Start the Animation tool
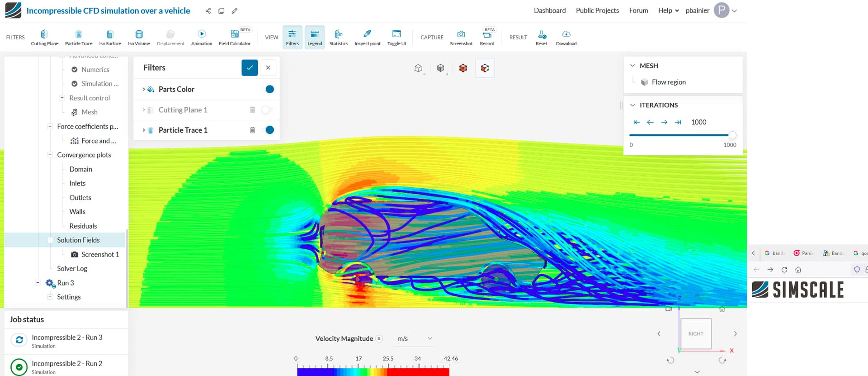Screen dimensions: 868x376 click(x=202, y=38)
